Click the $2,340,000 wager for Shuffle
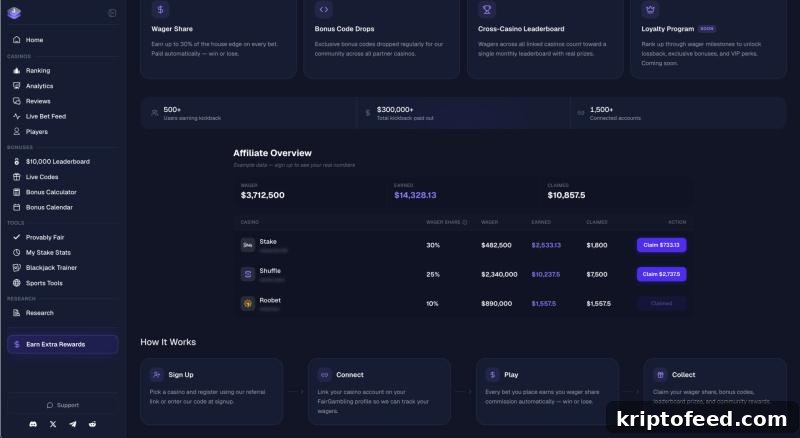 (499, 274)
